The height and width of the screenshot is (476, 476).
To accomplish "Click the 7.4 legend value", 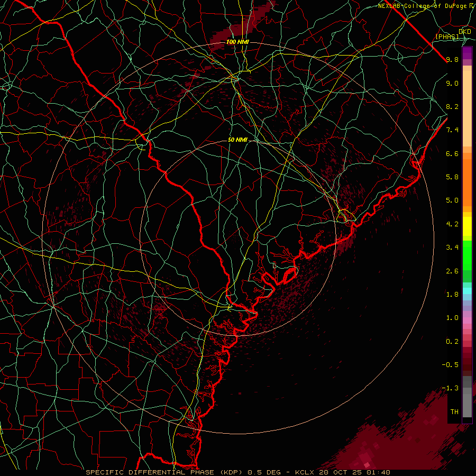I will click(452, 130).
